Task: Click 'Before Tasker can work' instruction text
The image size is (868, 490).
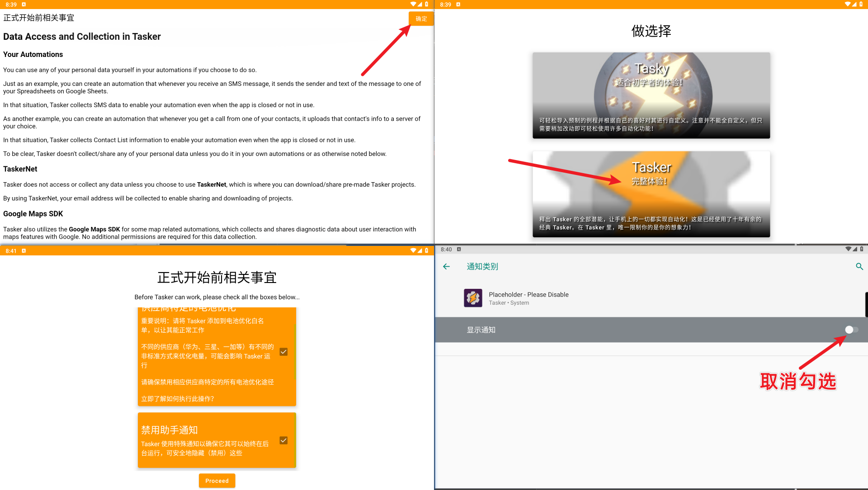Action: (x=217, y=297)
